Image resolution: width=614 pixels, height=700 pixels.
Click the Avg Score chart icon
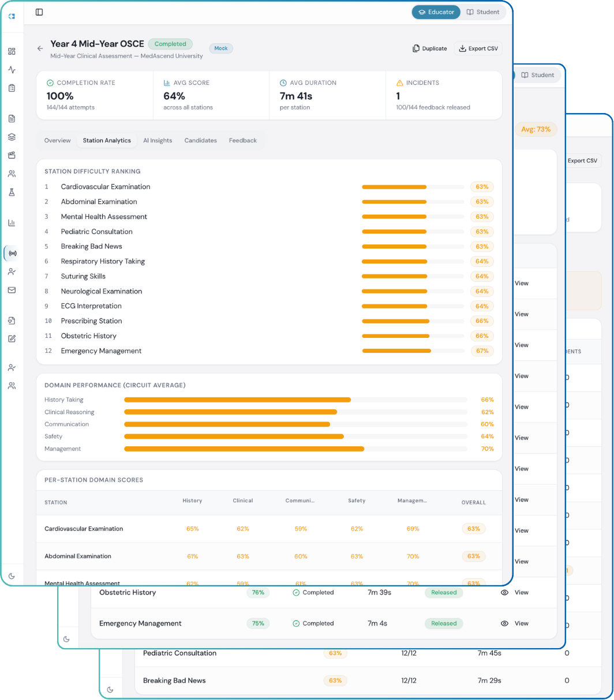coord(167,83)
